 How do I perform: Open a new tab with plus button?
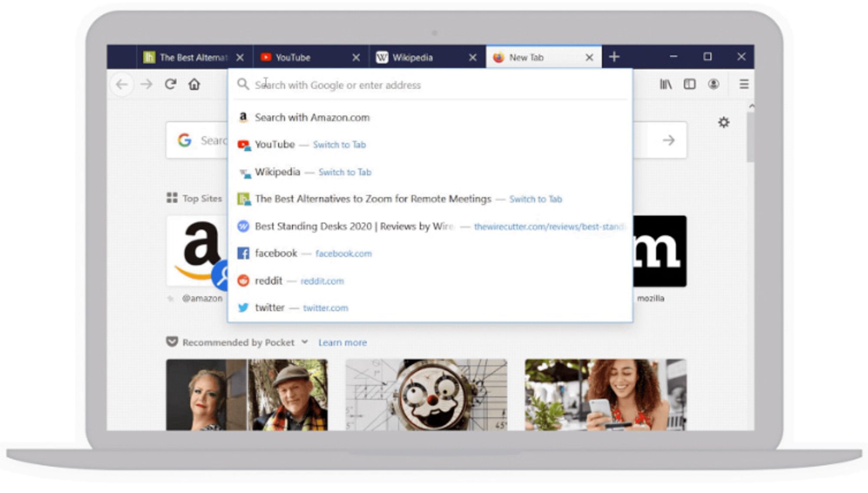(x=614, y=57)
